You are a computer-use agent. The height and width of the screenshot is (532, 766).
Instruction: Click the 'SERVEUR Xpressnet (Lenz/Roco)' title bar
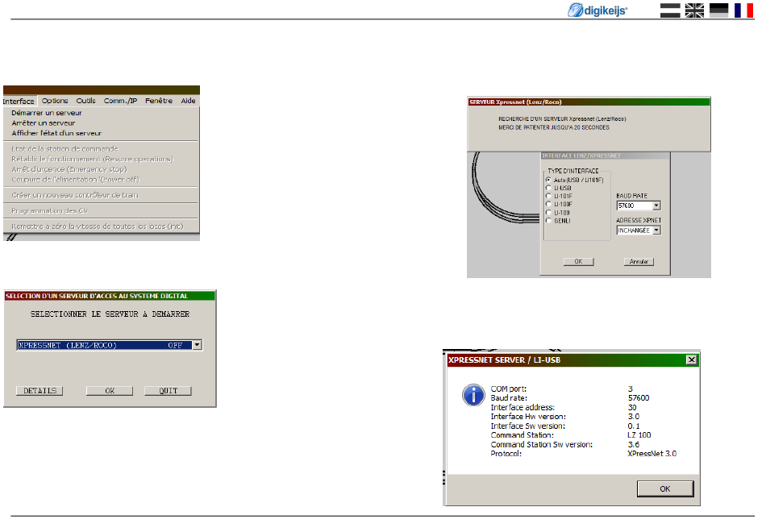click(x=589, y=102)
